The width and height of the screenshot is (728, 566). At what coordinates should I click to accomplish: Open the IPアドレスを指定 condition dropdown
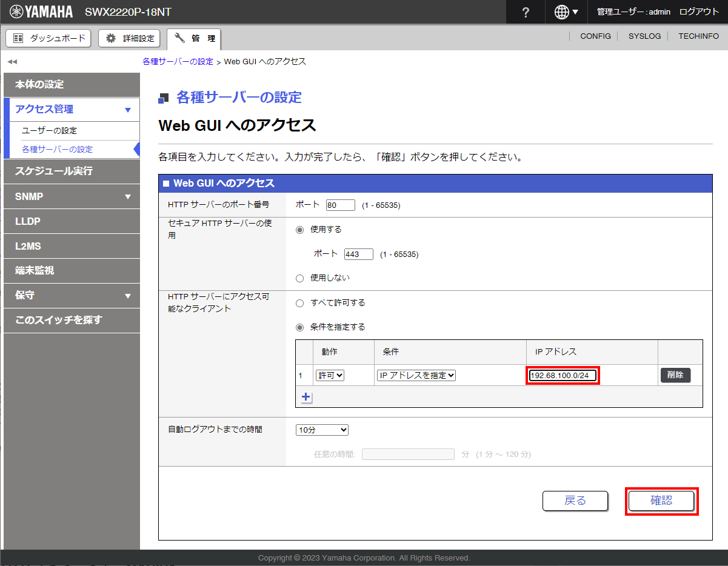(416, 376)
